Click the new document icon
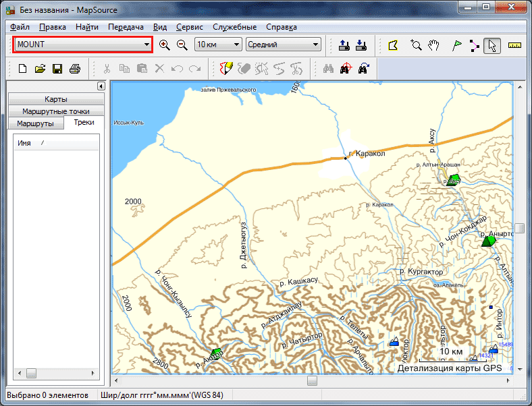532x406 pixels. (22, 69)
